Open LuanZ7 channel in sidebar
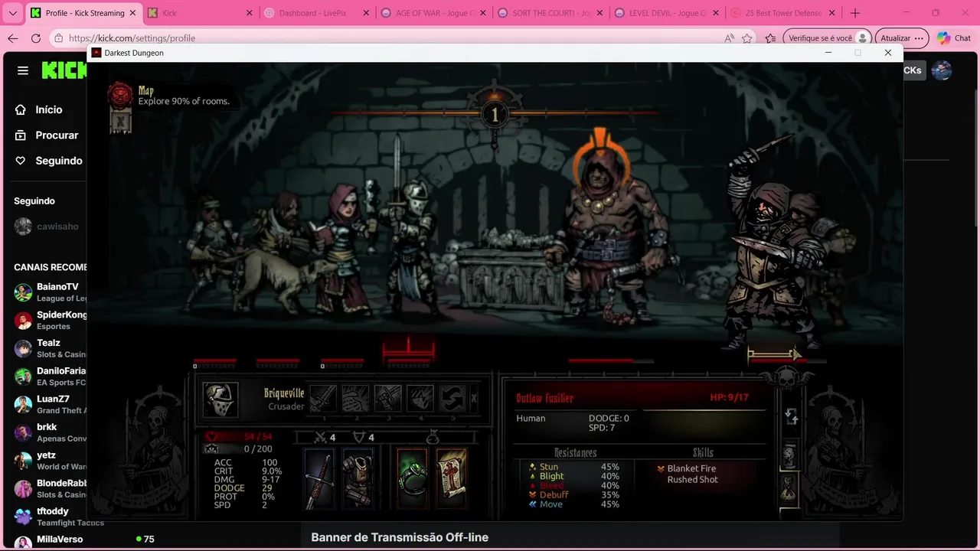Screen dimensions: 980x551 click(x=51, y=404)
